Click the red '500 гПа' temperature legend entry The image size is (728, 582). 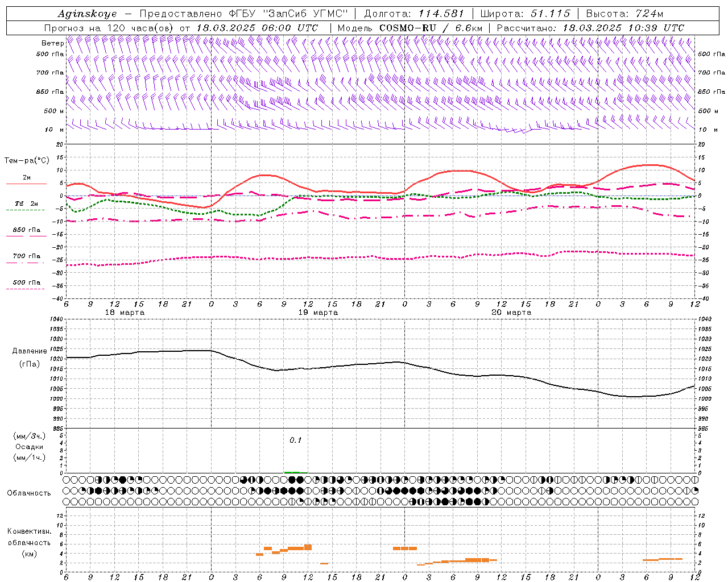tap(27, 282)
